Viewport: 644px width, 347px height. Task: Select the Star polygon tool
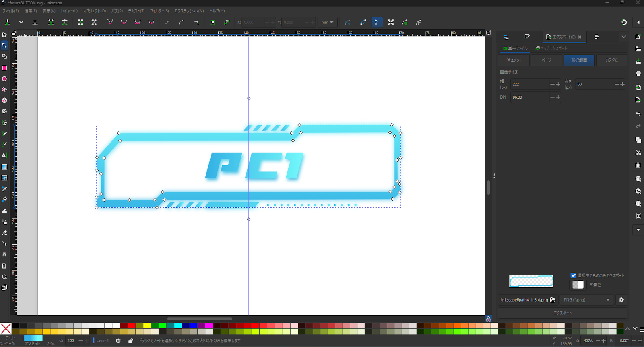4,90
